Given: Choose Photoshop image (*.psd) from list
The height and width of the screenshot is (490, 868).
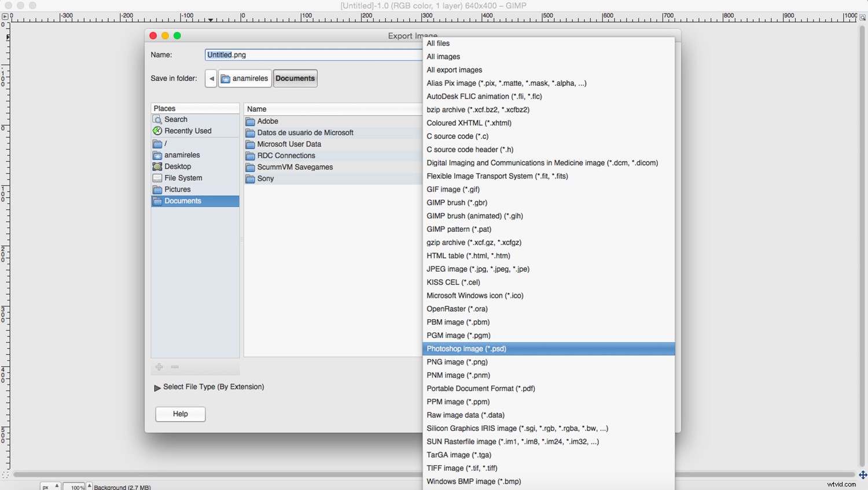Looking at the screenshot, I should click(466, 349).
